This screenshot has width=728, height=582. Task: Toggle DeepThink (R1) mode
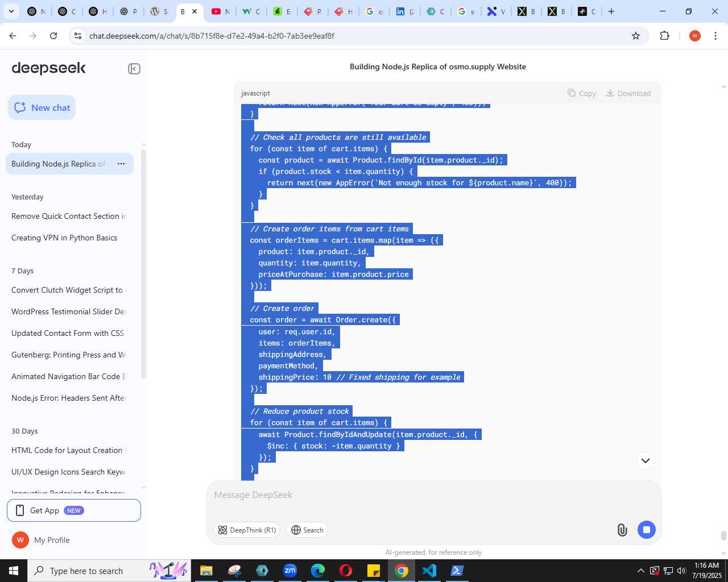click(x=247, y=530)
